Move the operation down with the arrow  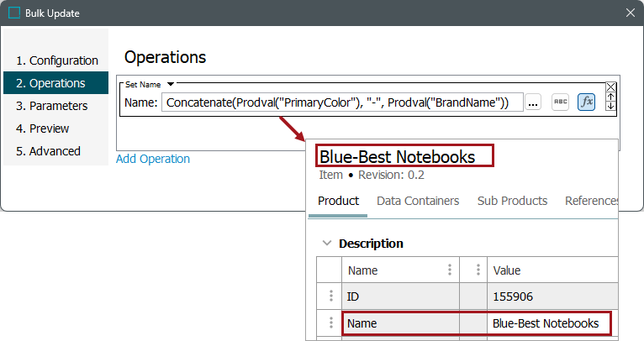pos(610,107)
